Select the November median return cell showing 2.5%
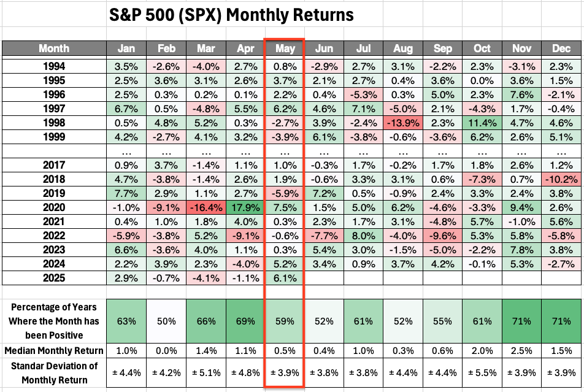The image size is (584, 392). 521,350
